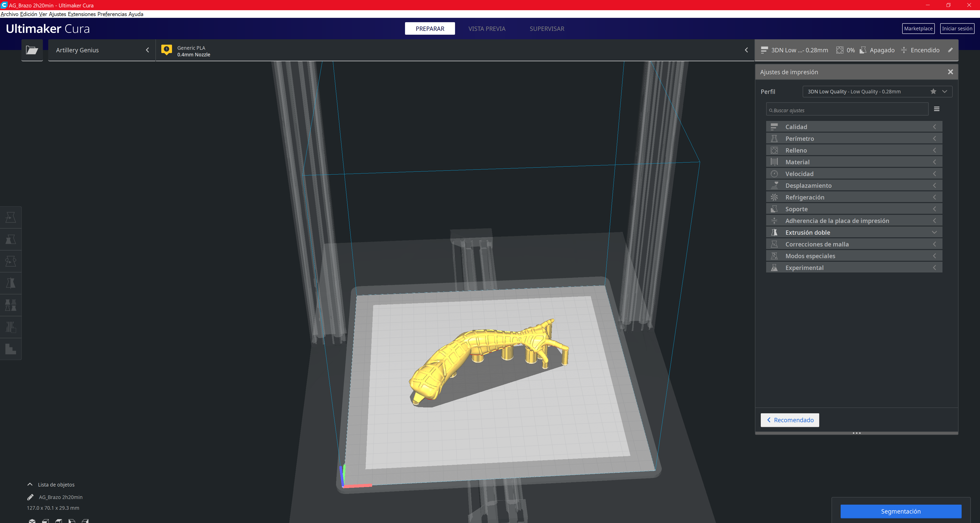Expand the Soporte settings category
Viewport: 980px width, 523px height.
tap(854, 209)
